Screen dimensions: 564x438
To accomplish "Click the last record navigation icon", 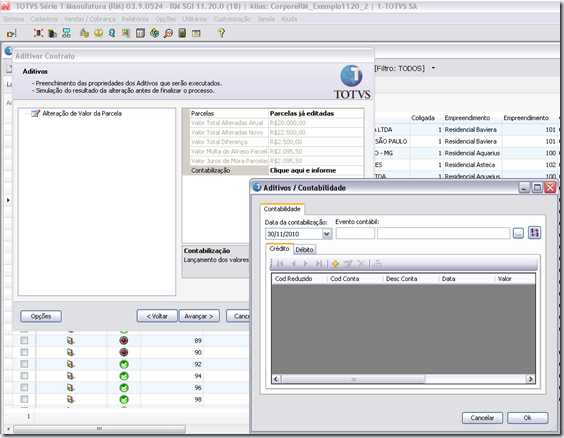I will pyautogui.click(x=319, y=264).
